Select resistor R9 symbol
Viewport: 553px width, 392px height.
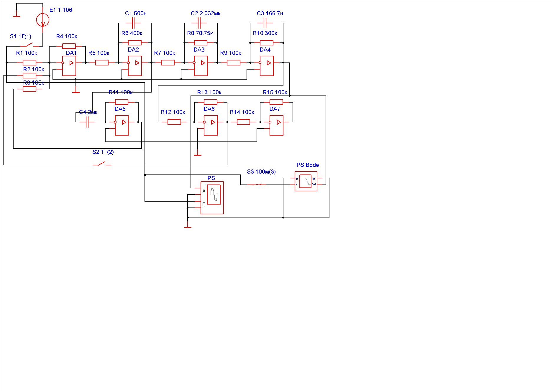[x=234, y=62]
